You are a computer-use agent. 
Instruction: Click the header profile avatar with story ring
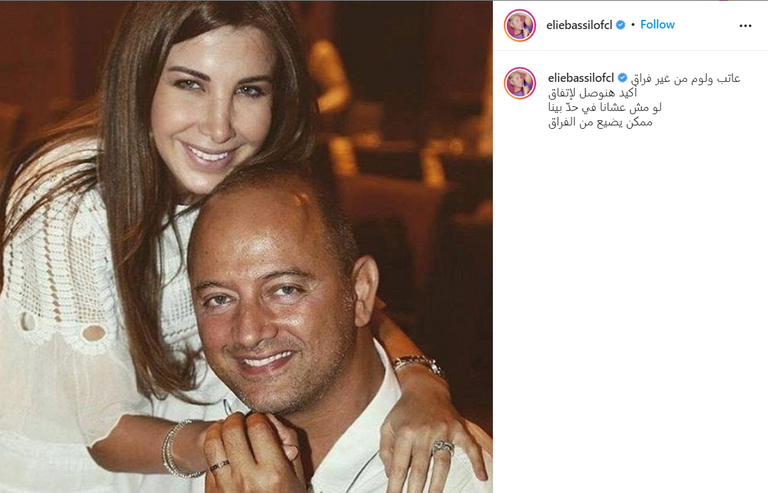pos(520,25)
